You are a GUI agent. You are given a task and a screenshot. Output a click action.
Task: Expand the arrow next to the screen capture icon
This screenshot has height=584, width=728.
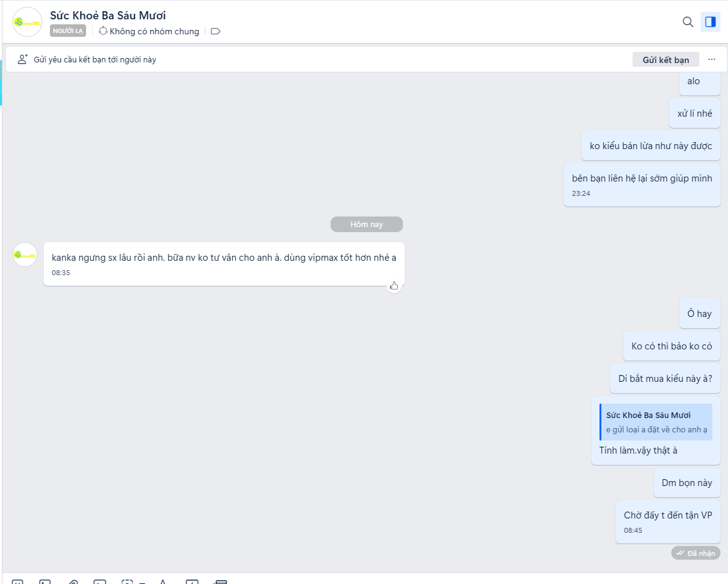click(142, 582)
